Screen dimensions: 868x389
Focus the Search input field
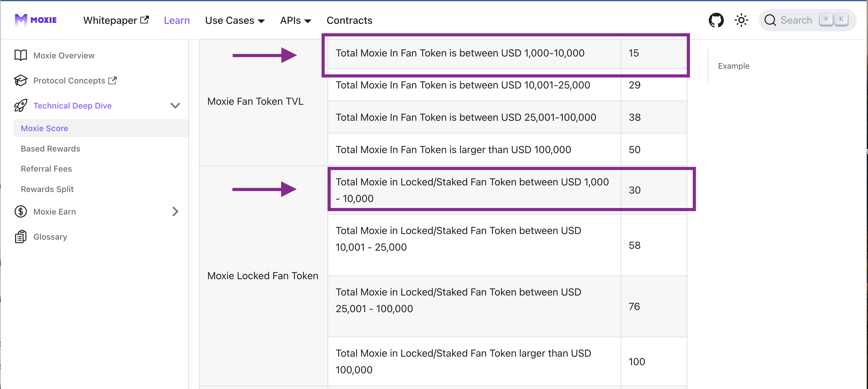tap(807, 20)
